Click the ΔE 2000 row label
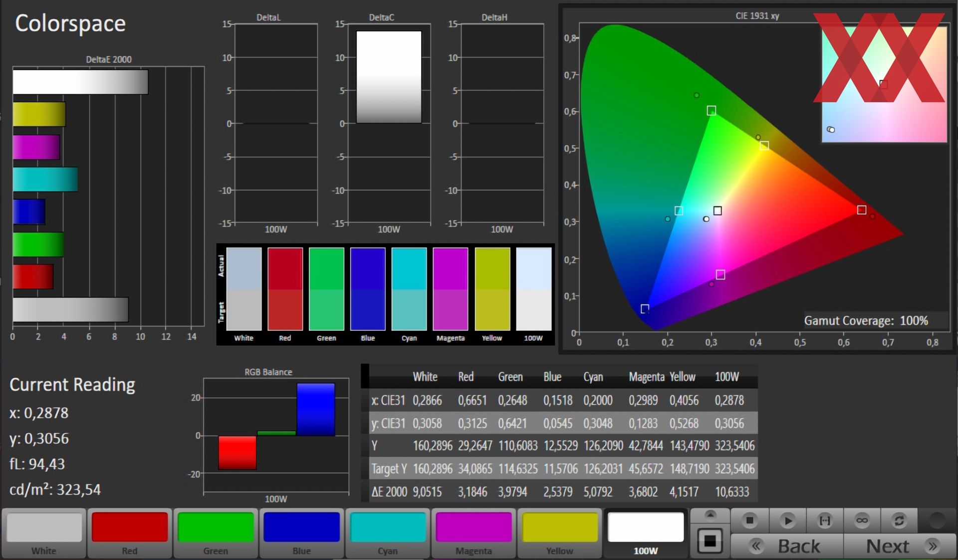This screenshot has height=560, width=958. point(389,492)
